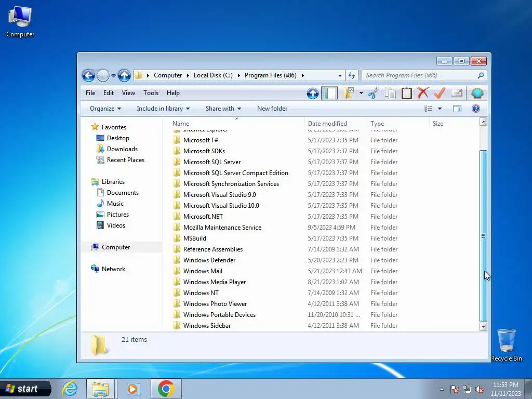Click the Back navigation arrow
This screenshot has width=532, height=399.
point(88,75)
